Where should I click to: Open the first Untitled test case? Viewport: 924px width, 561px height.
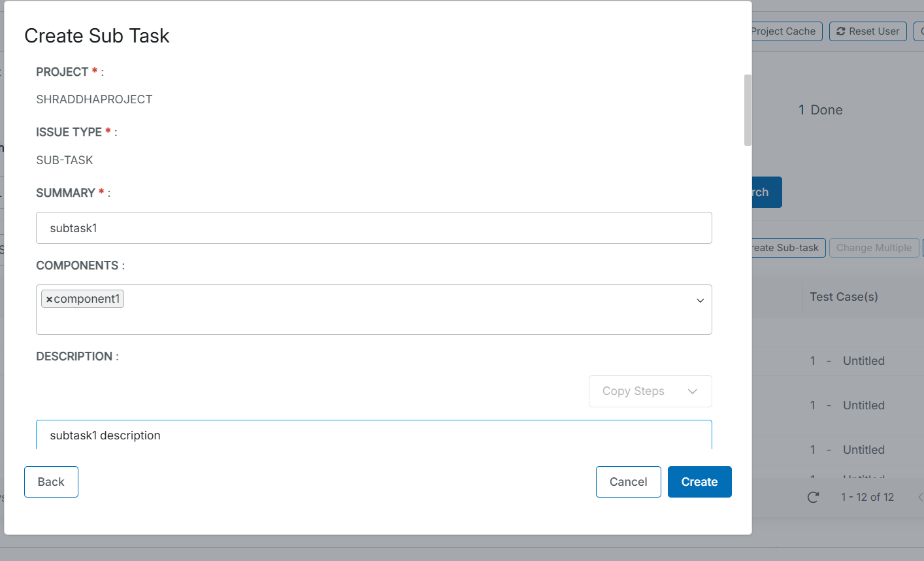click(863, 360)
